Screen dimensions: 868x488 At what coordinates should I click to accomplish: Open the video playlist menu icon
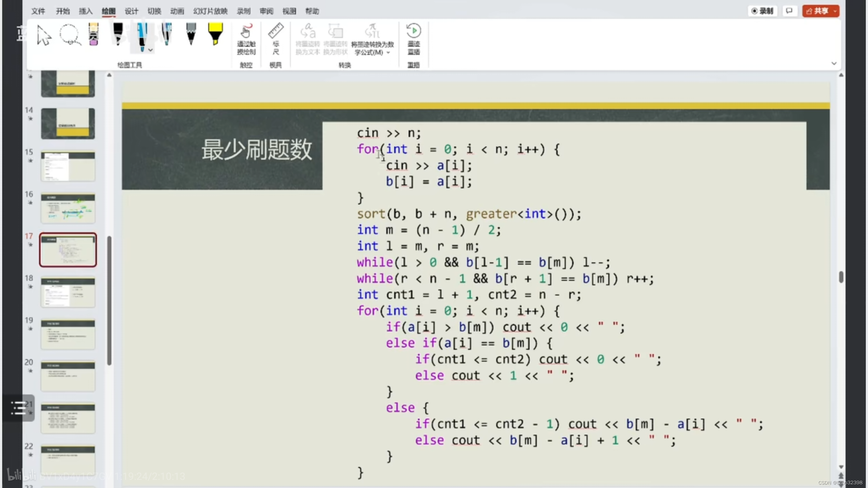(19, 408)
